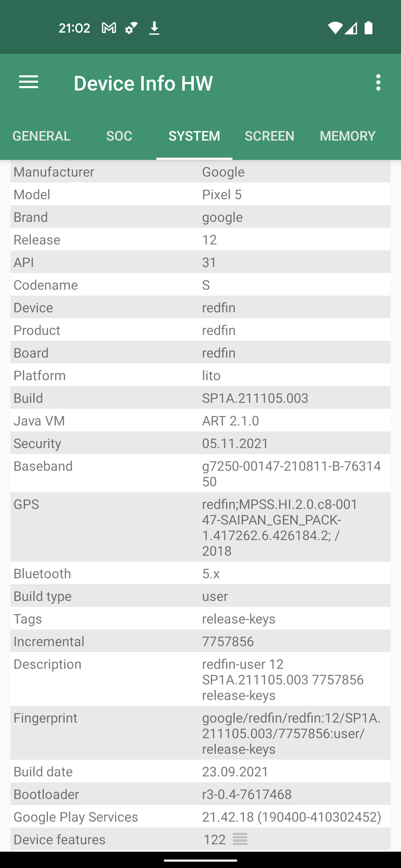The width and height of the screenshot is (401, 868).
Task: Open the MEMORY tab
Action: 348,136
